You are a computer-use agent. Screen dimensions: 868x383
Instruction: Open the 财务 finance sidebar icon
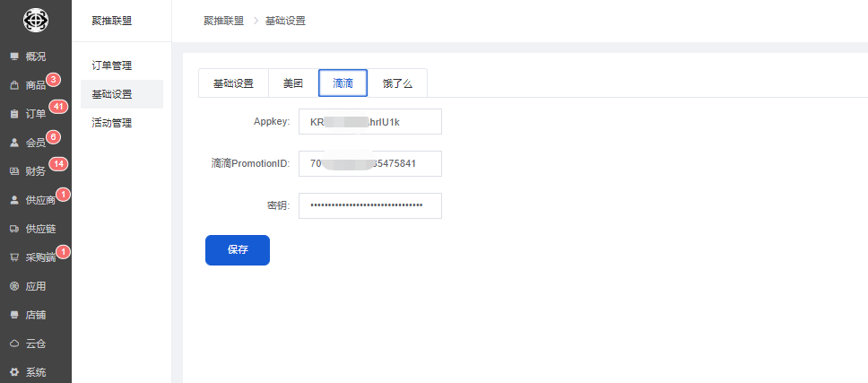tap(14, 171)
